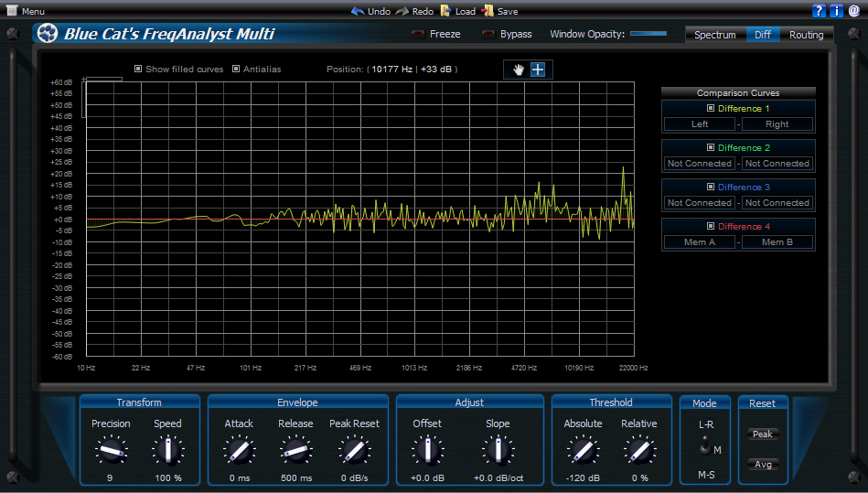868x493 pixels.
Task: Open the info about icon
Action: point(836,11)
